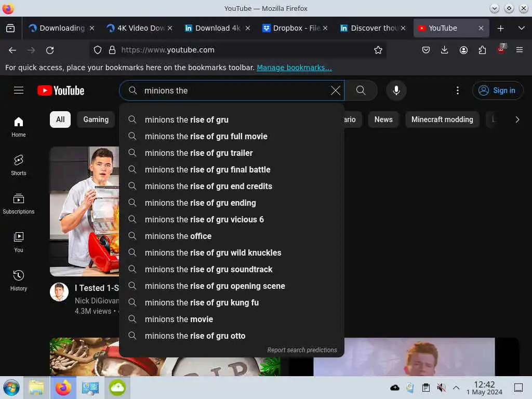Open Manage bookmarks link

(294, 68)
